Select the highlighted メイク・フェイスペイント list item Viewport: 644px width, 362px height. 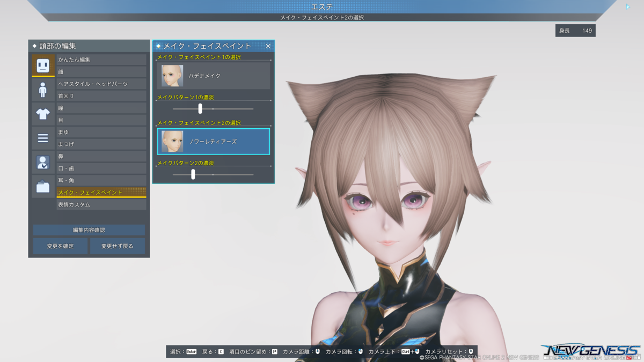point(101,193)
